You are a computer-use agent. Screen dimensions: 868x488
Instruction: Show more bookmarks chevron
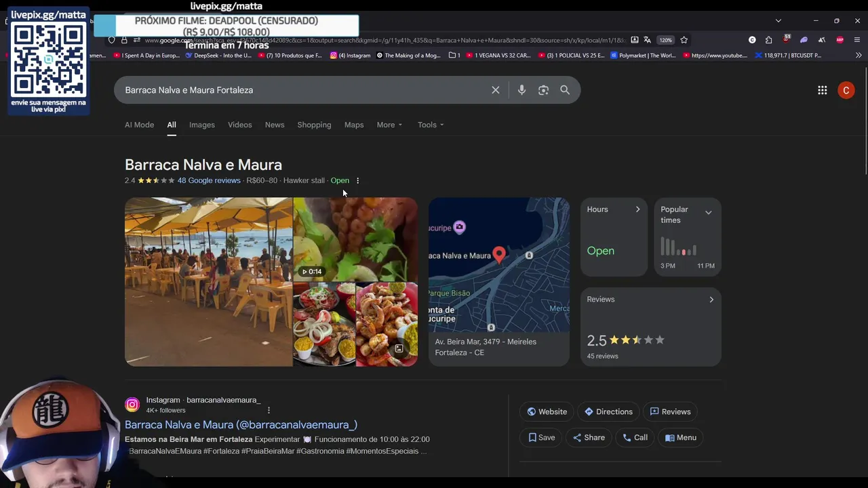tap(859, 56)
